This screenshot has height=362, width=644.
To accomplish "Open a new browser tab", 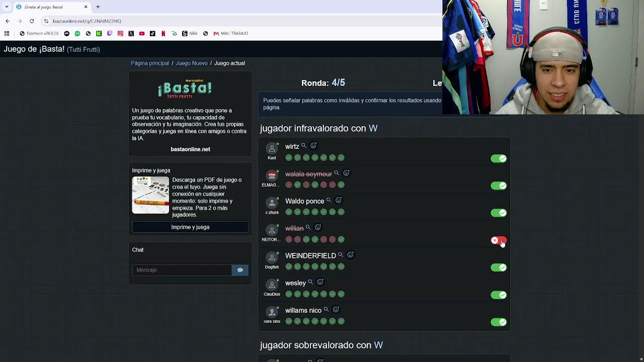I will [98, 7].
